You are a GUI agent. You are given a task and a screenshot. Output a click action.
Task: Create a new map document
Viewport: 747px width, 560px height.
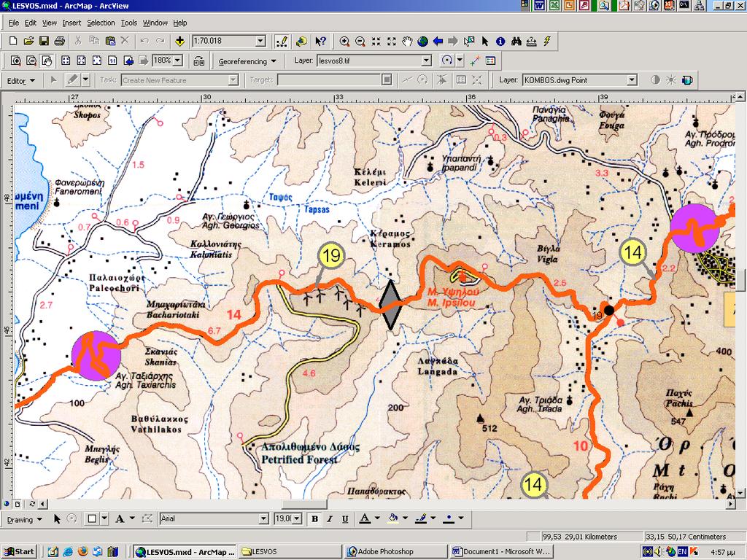13,42
